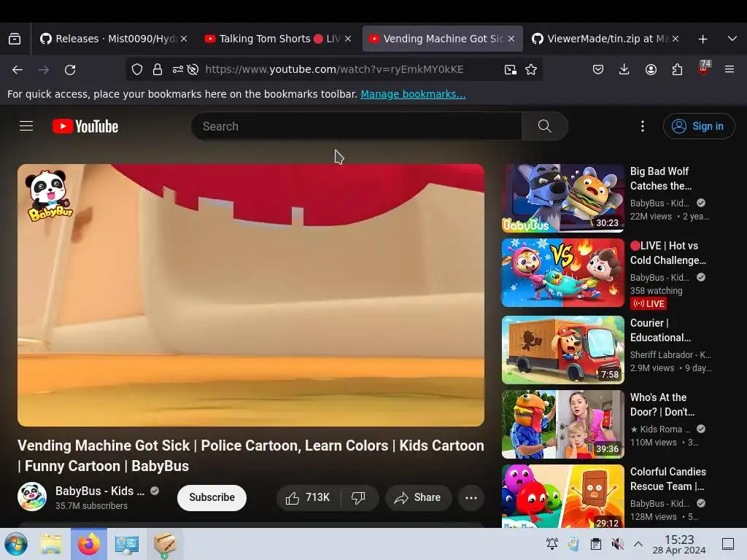The height and width of the screenshot is (560, 747).
Task: Open the clipboard tray icon
Action: (595, 544)
